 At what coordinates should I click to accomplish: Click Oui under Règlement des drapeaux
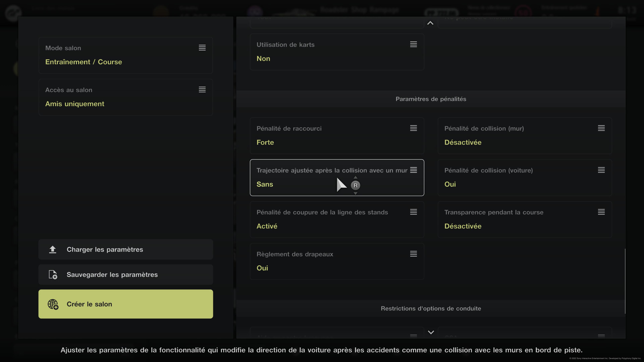click(262, 268)
